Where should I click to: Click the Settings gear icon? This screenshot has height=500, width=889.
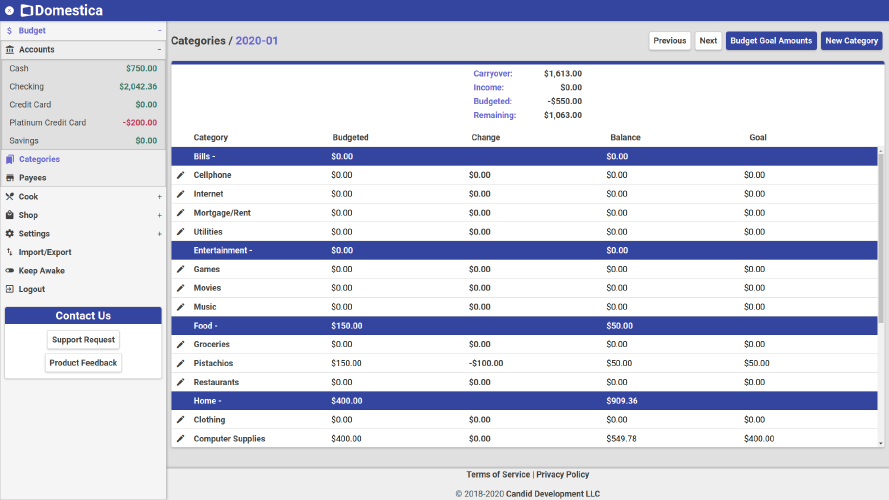[10, 234]
